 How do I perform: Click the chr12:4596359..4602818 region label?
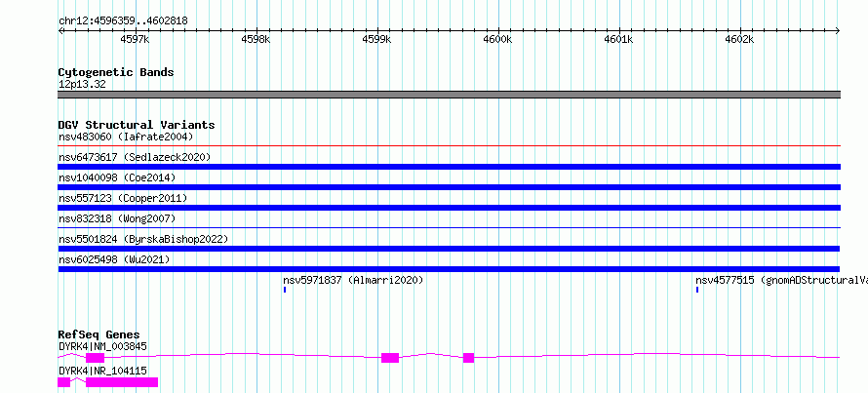(123, 21)
